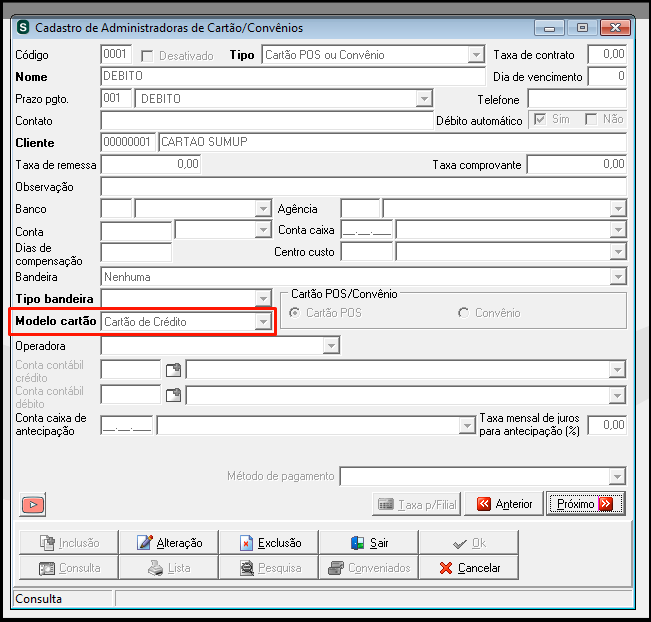The width and height of the screenshot is (651, 622).
Task: Click the Alteração edit button
Action: click(x=169, y=542)
